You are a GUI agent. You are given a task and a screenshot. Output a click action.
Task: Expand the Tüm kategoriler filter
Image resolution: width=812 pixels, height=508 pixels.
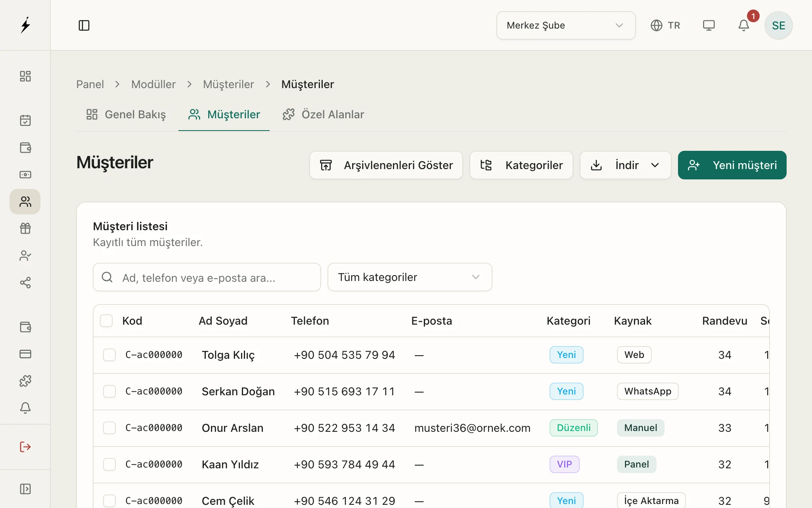pyautogui.click(x=410, y=277)
